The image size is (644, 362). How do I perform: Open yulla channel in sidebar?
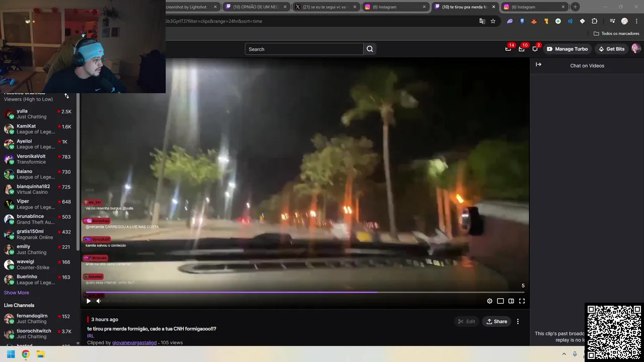pyautogui.click(x=38, y=114)
